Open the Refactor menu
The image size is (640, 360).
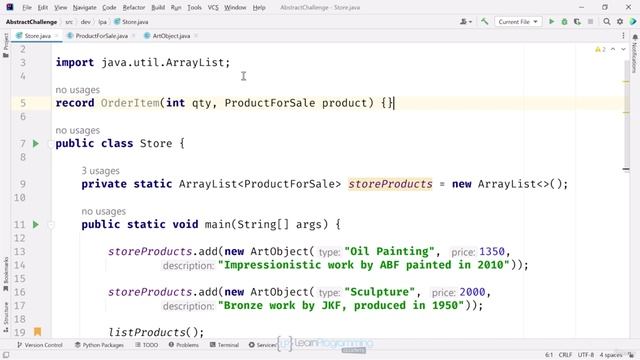tap(134, 7)
